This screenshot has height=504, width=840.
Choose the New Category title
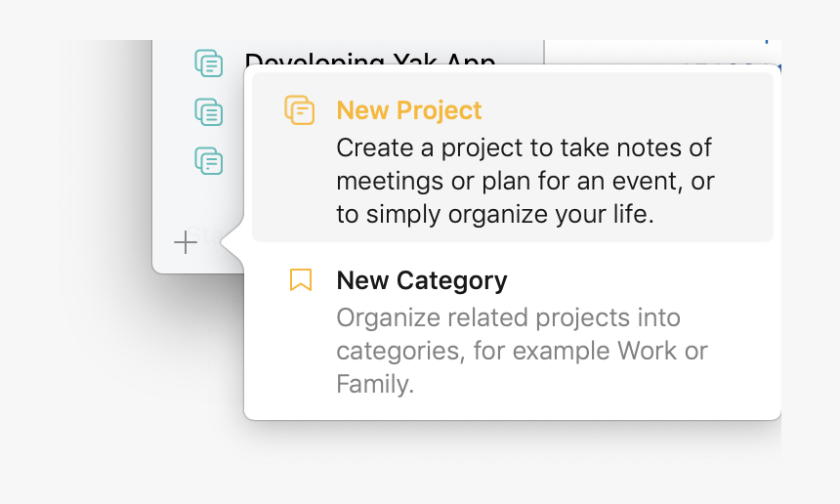tap(421, 281)
